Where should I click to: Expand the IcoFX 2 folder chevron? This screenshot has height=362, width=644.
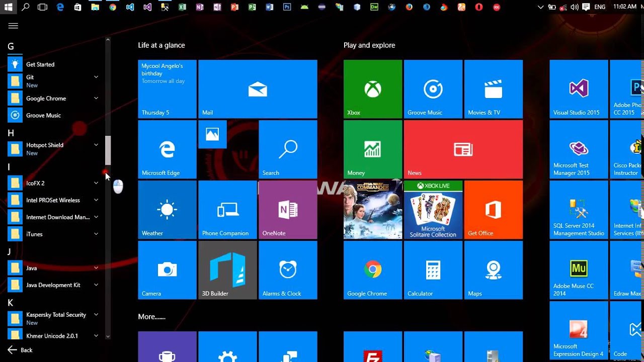[96, 183]
